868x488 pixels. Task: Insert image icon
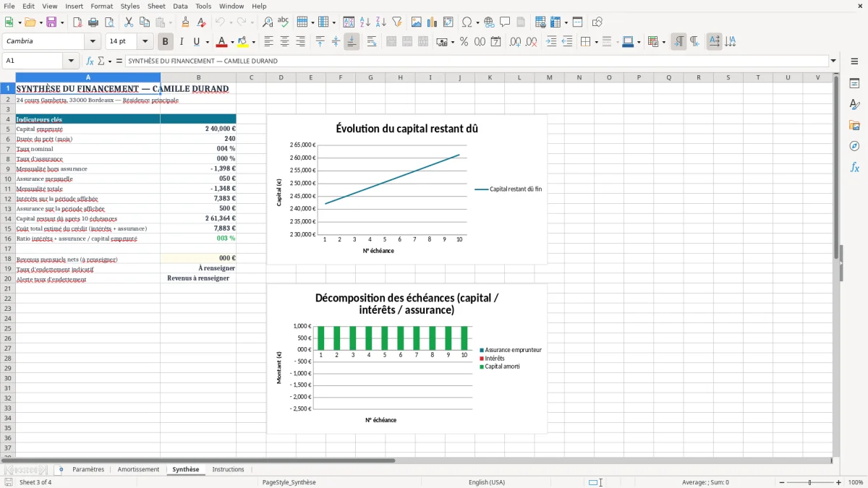point(417,22)
